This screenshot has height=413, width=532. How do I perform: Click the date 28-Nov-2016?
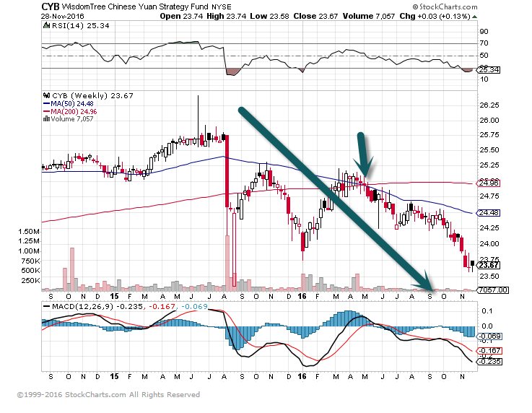(62, 17)
